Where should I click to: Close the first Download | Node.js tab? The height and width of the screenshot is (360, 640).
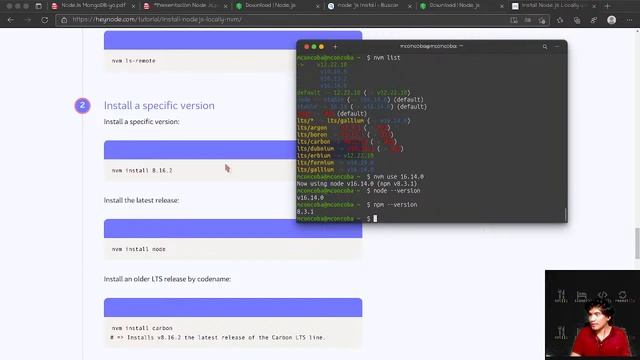coord(318,6)
